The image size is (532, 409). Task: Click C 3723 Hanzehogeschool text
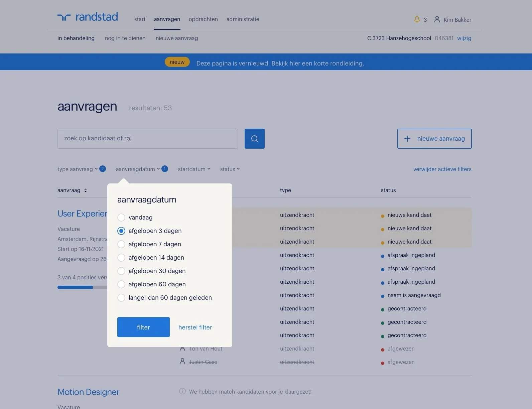click(x=399, y=38)
